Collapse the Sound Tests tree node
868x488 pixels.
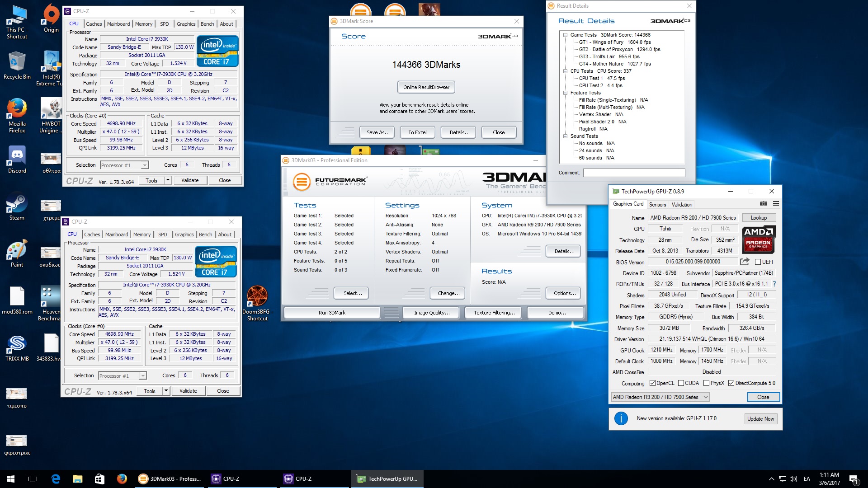click(x=566, y=136)
